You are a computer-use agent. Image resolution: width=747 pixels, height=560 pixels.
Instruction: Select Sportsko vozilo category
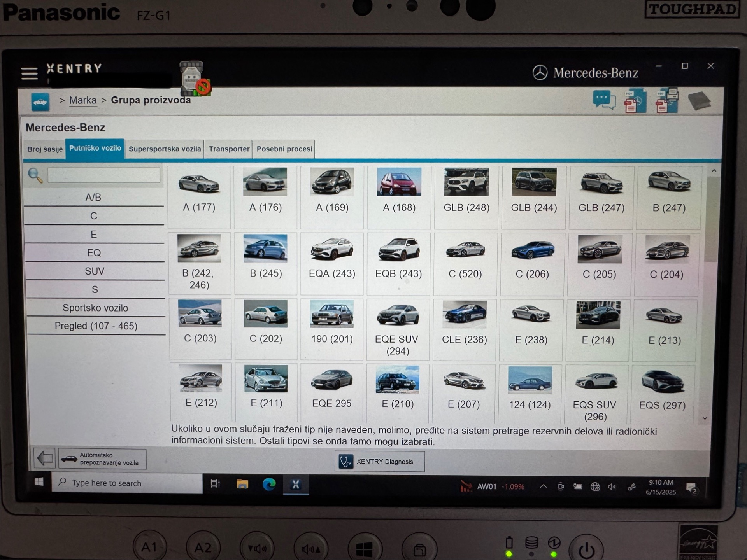[95, 308]
